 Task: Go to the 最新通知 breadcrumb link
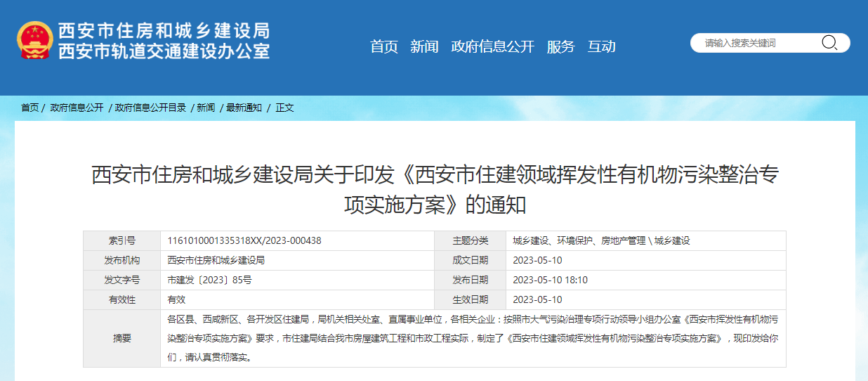pyautogui.click(x=244, y=108)
